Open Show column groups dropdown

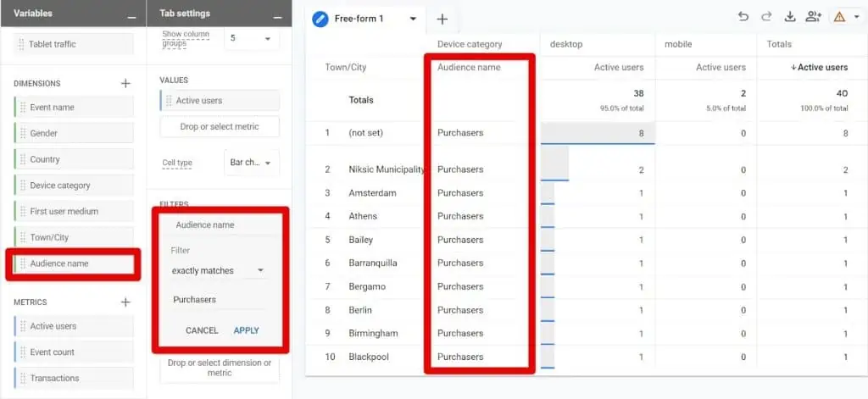point(252,39)
